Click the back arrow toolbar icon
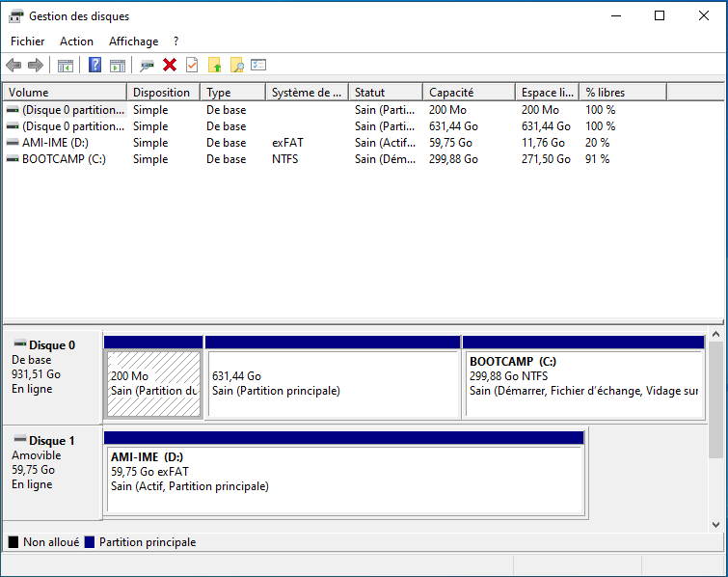The image size is (728, 577). [13, 65]
